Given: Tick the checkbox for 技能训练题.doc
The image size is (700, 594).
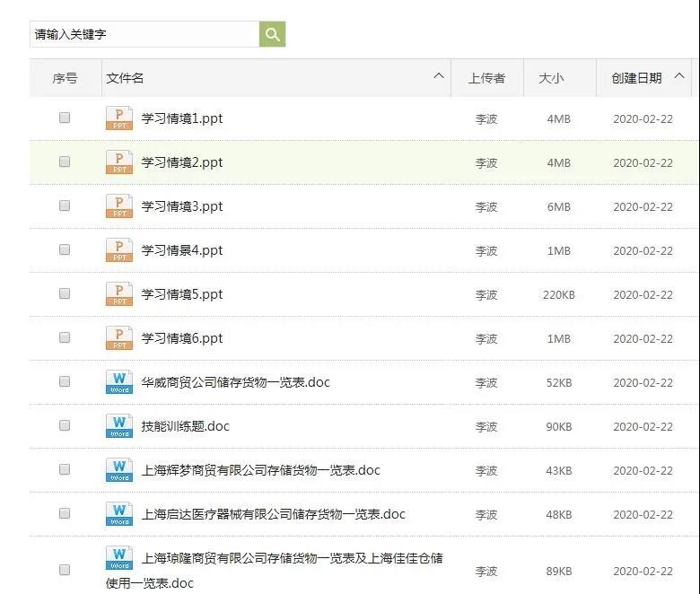Looking at the screenshot, I should point(65,425).
